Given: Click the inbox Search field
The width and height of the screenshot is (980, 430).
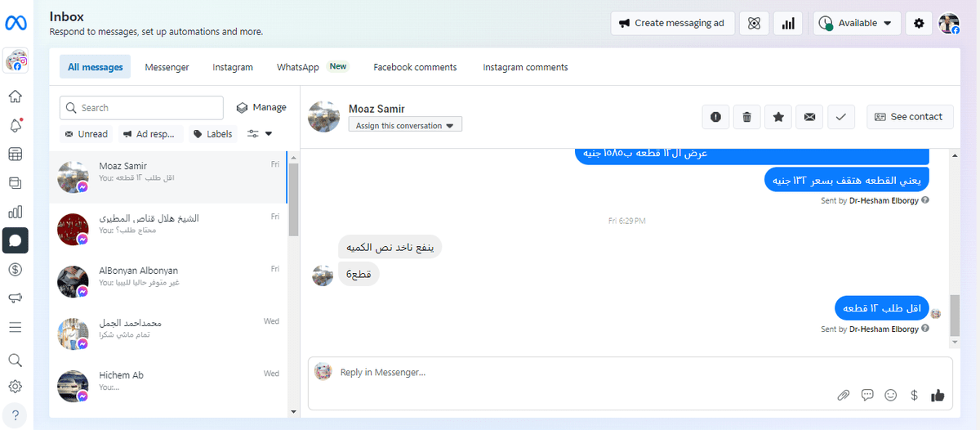Looking at the screenshot, I should point(141,108).
